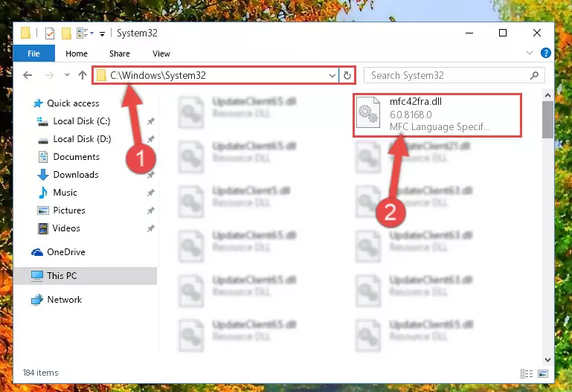This screenshot has height=392, width=572.
Task: Open Local Disk (D:) in sidebar
Action: click(74, 139)
